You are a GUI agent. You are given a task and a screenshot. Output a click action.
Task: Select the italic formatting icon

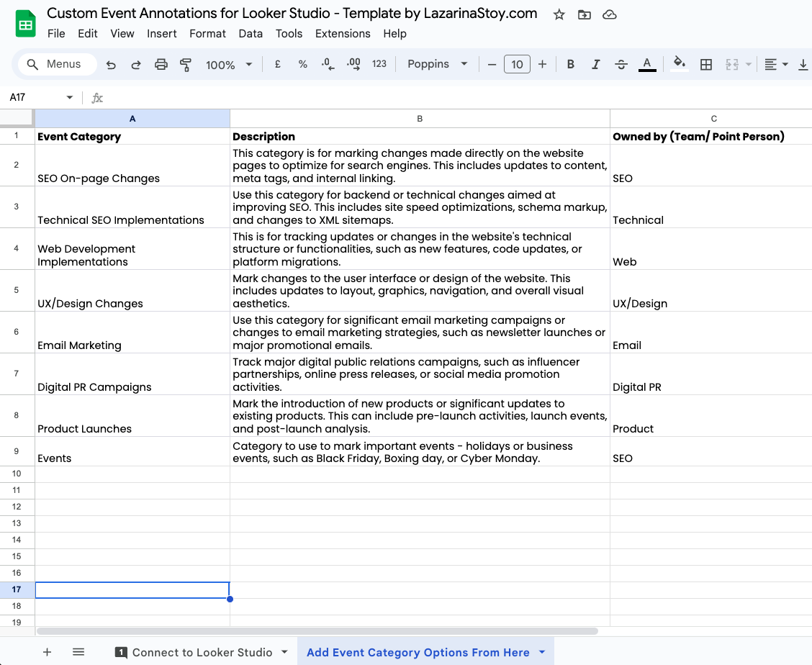click(595, 64)
